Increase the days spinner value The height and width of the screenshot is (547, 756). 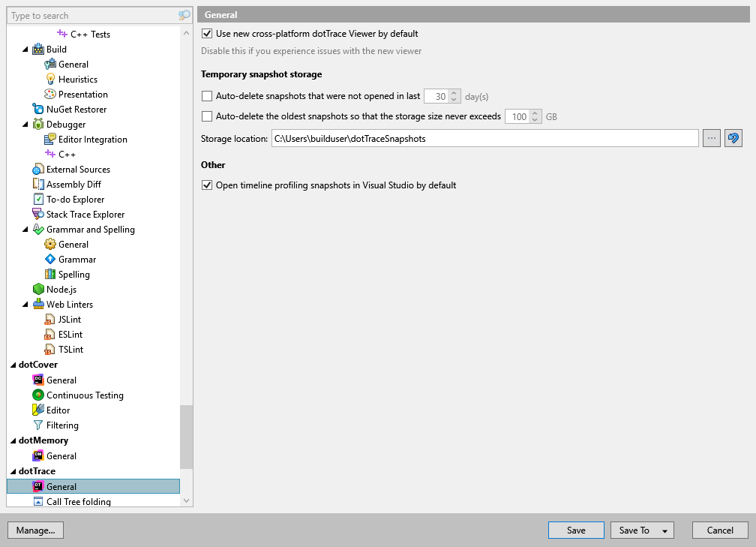click(x=454, y=93)
